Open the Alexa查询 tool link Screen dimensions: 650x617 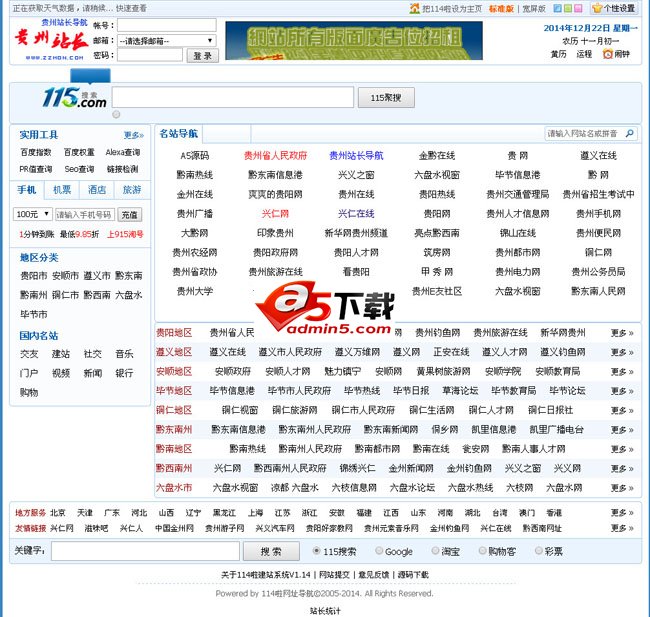[x=123, y=152]
